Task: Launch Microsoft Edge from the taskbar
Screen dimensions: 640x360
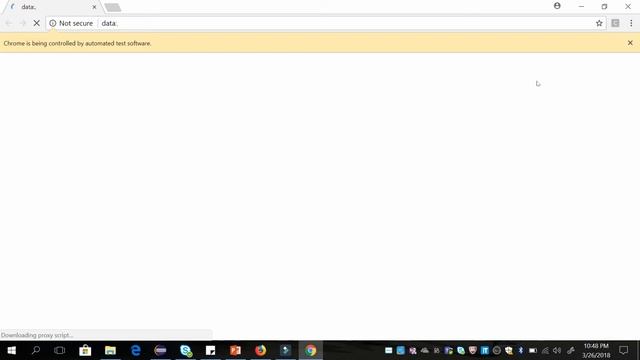Action: tap(136, 350)
